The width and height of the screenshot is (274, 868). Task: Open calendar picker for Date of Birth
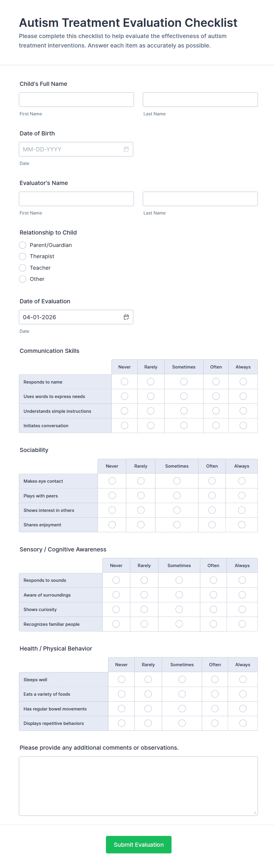[126, 149]
